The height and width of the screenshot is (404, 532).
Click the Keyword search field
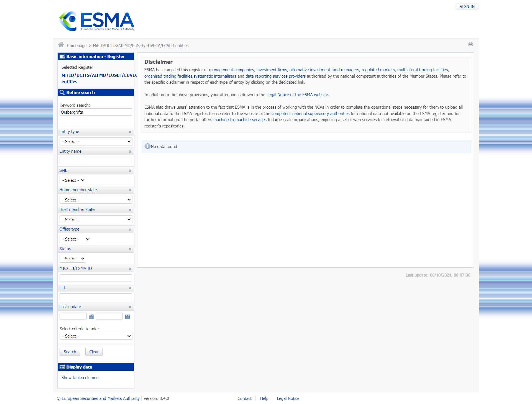96,112
